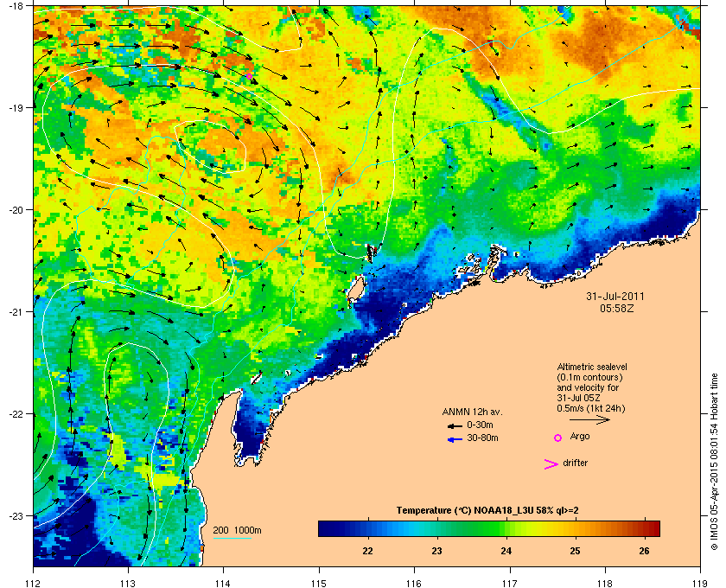Click the longitude axis label 119
Viewport: 726px width, 588px height.
[x=700, y=583]
